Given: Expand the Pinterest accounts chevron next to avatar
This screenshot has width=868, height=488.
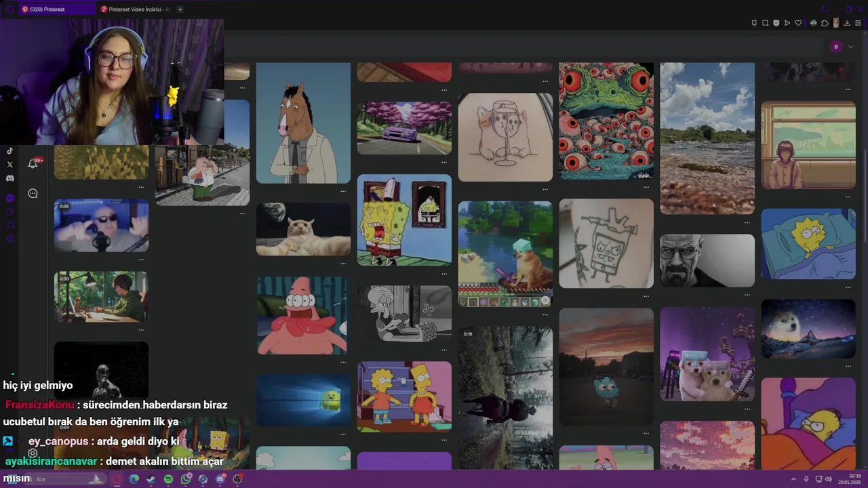Looking at the screenshot, I should (850, 46).
